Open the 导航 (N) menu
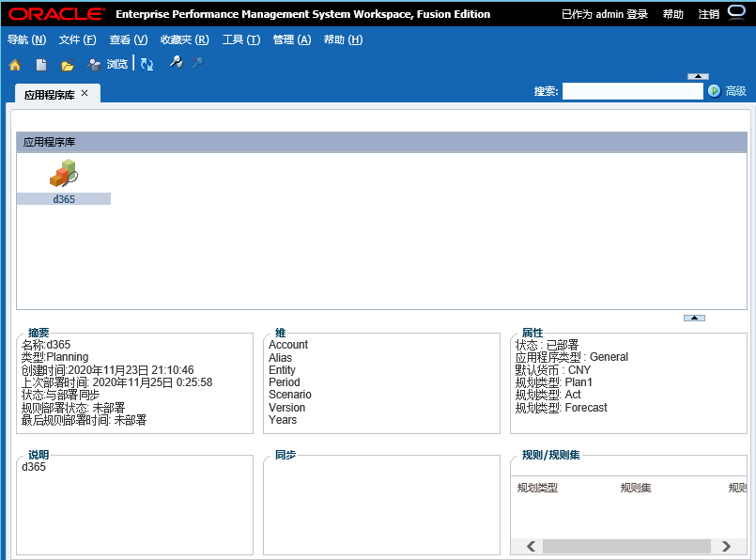This screenshot has height=560, width=756. [27, 39]
